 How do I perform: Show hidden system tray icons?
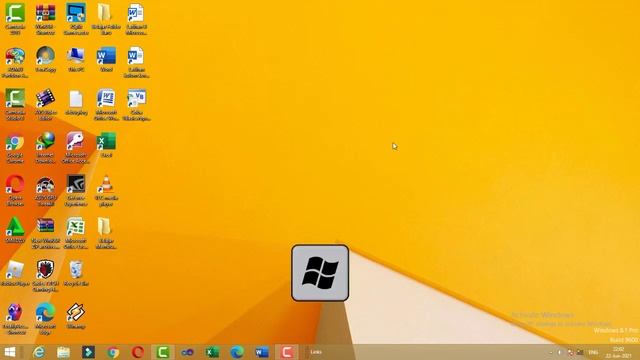tap(551, 352)
